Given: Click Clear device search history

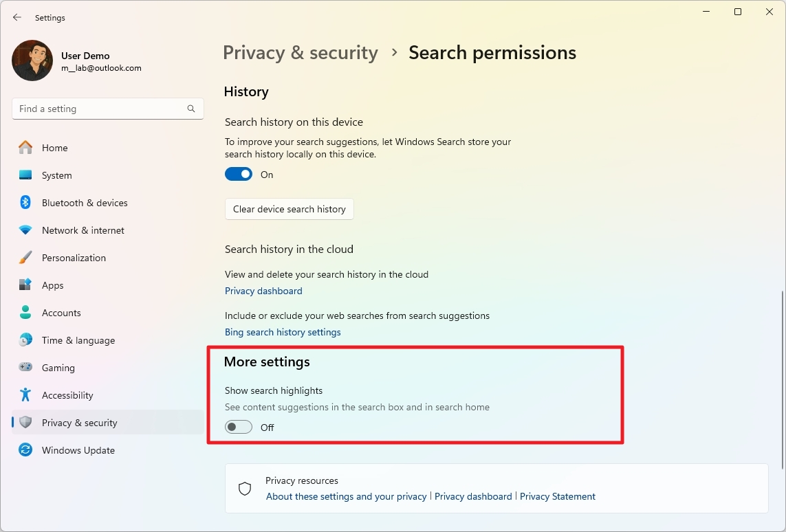Looking at the screenshot, I should [289, 209].
